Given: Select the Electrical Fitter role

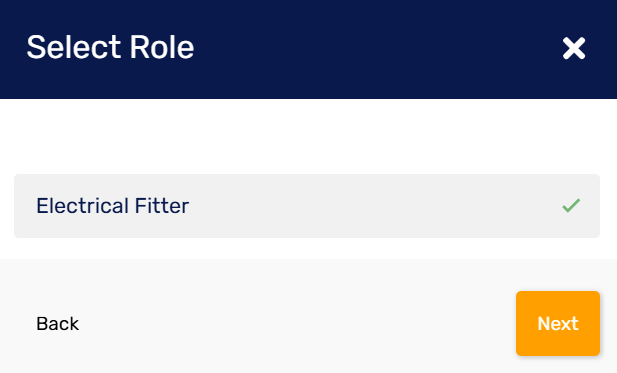Looking at the screenshot, I should point(307,206).
